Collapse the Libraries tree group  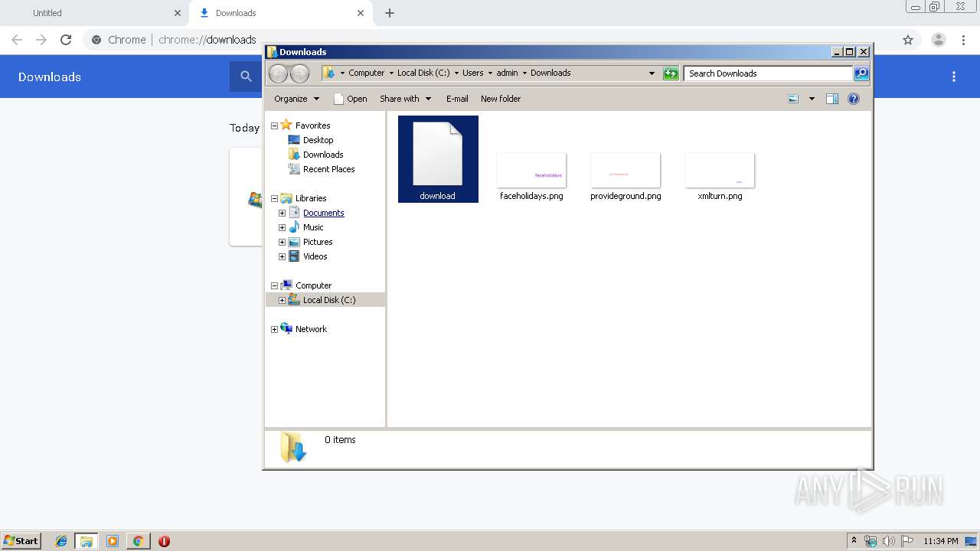tap(274, 198)
